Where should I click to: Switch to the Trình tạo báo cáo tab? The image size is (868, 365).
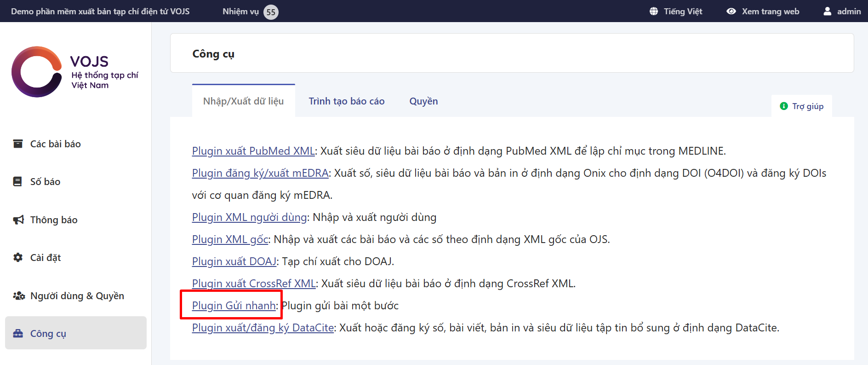click(346, 101)
